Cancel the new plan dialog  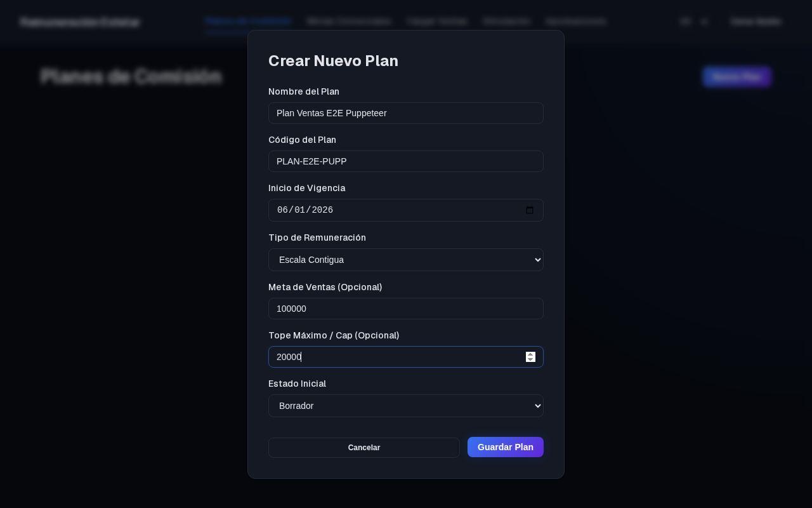click(364, 448)
